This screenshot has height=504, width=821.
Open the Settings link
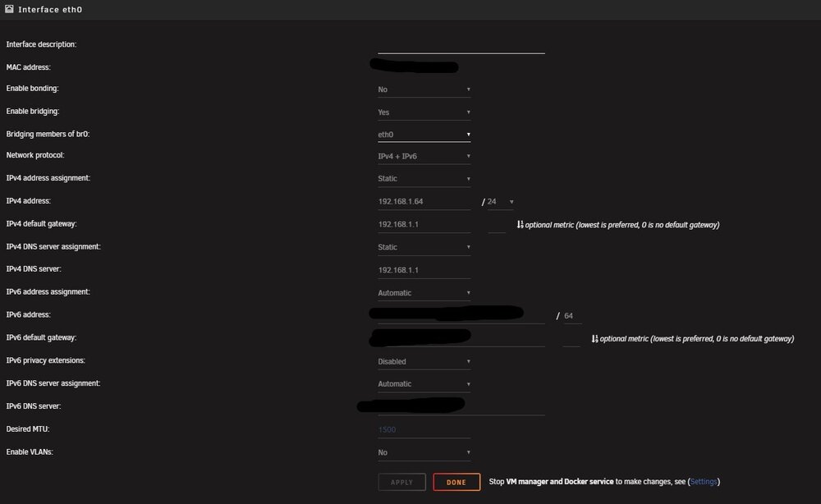[704, 482]
